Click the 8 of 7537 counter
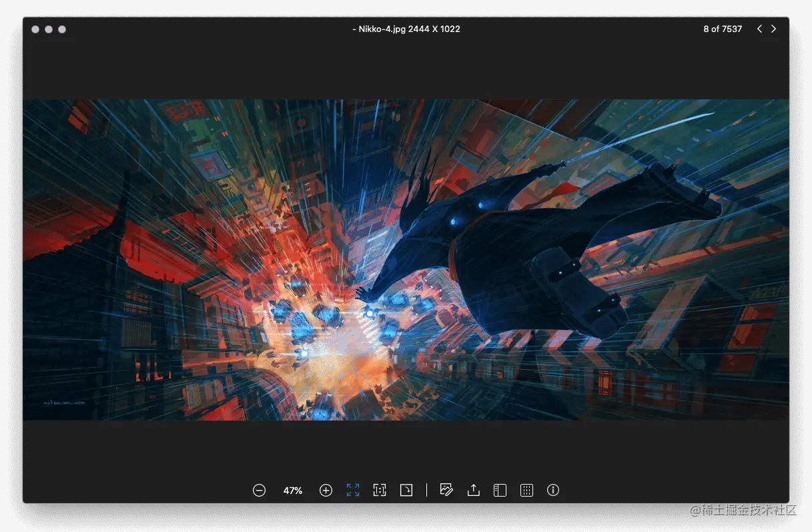 723,29
